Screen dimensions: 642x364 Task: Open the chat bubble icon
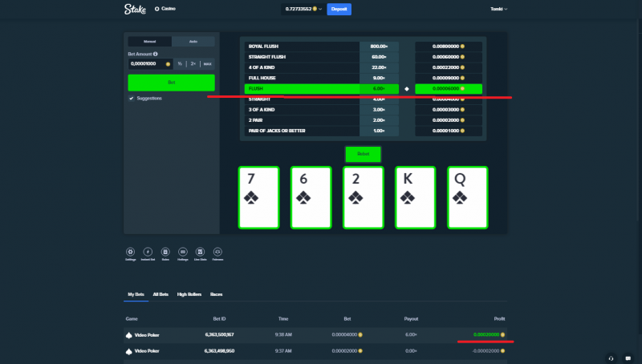click(628, 358)
